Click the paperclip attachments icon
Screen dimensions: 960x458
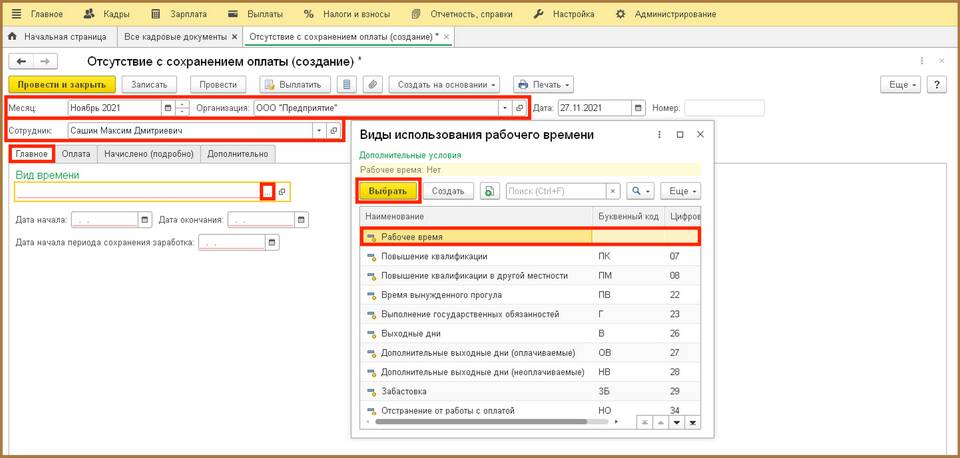point(372,85)
